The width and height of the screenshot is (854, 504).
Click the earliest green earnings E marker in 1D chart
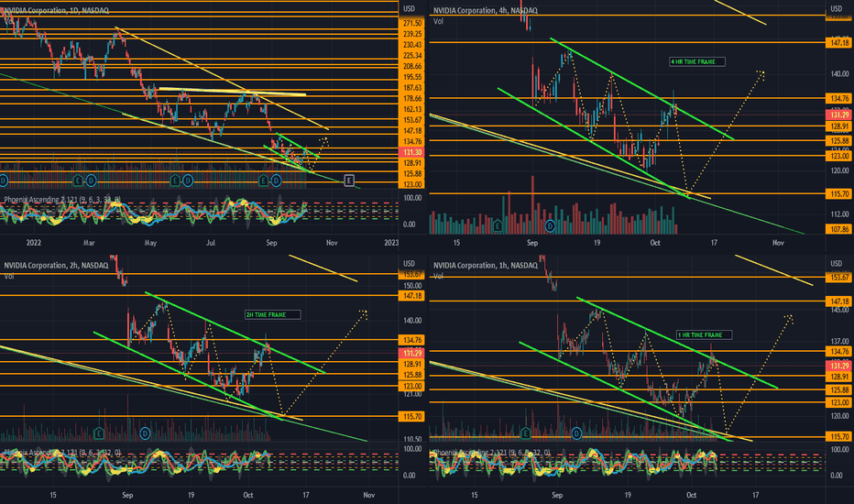click(x=77, y=180)
